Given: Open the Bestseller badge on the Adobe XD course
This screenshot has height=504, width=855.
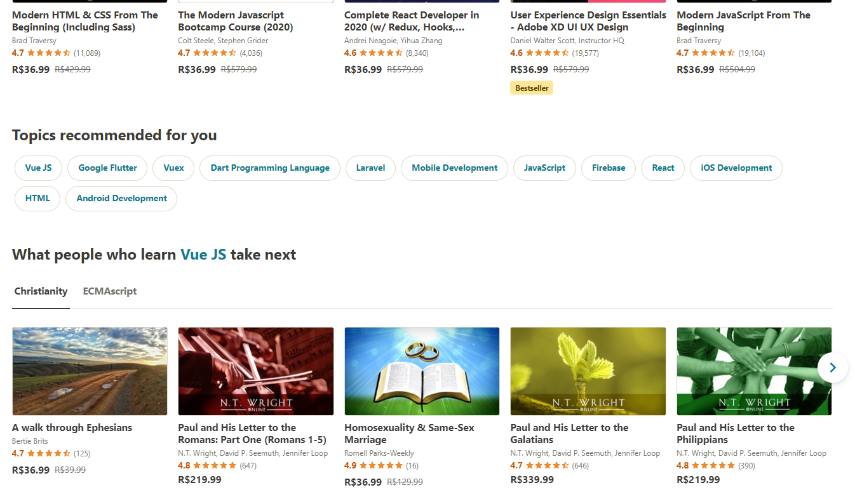Looking at the screenshot, I should [532, 88].
